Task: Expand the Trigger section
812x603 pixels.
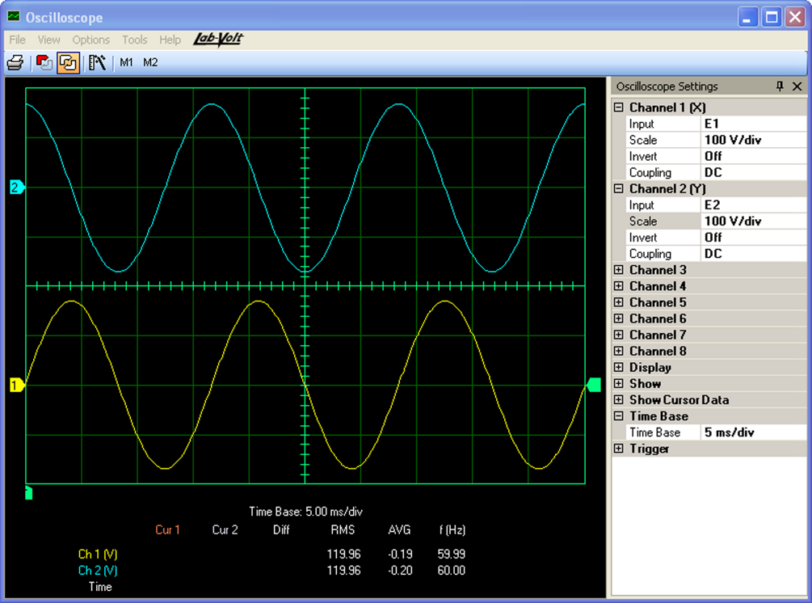Action: click(618, 449)
